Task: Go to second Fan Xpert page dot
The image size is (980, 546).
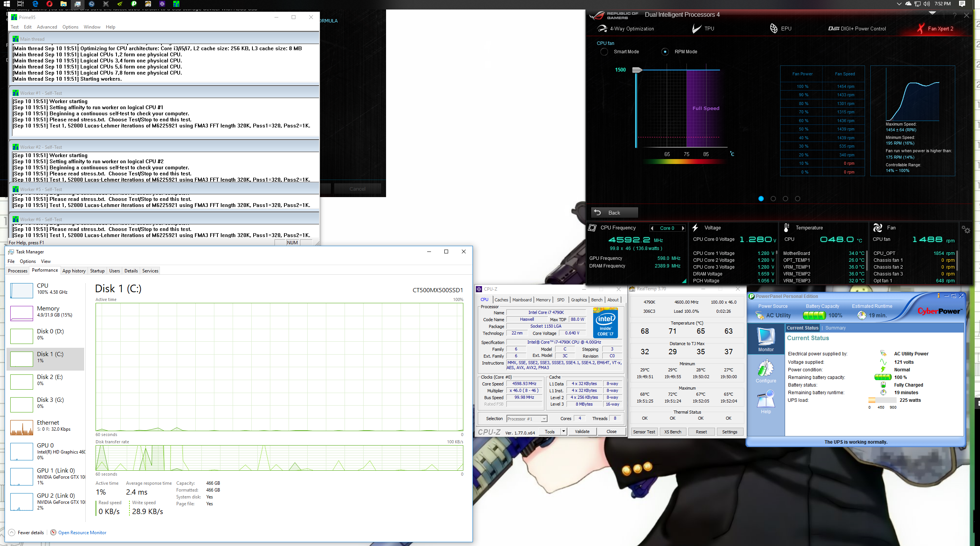Action: click(x=773, y=199)
